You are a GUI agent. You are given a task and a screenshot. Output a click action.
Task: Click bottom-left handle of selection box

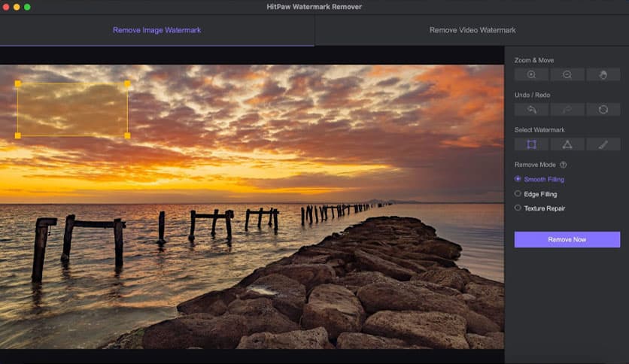pos(17,135)
